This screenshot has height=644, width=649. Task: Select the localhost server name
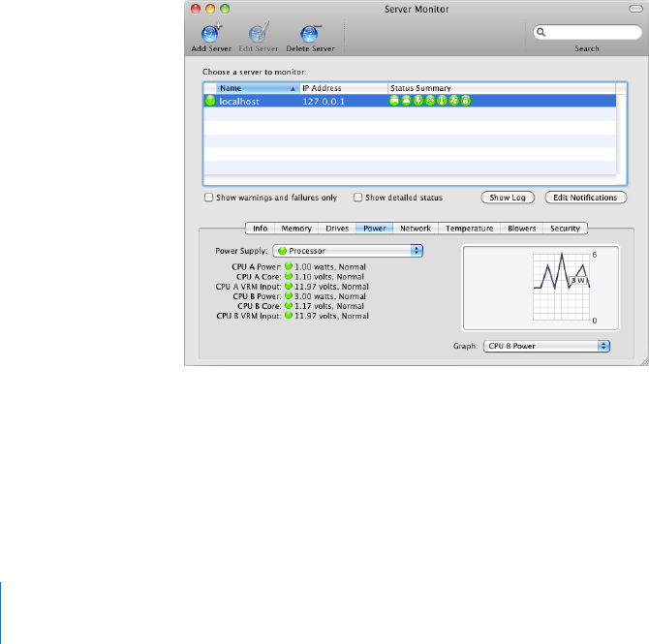pos(239,102)
